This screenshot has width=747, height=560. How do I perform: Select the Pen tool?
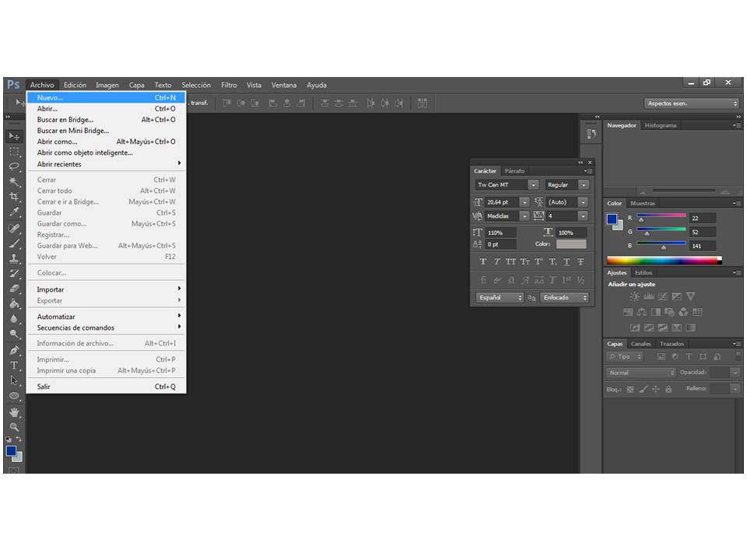[14, 351]
